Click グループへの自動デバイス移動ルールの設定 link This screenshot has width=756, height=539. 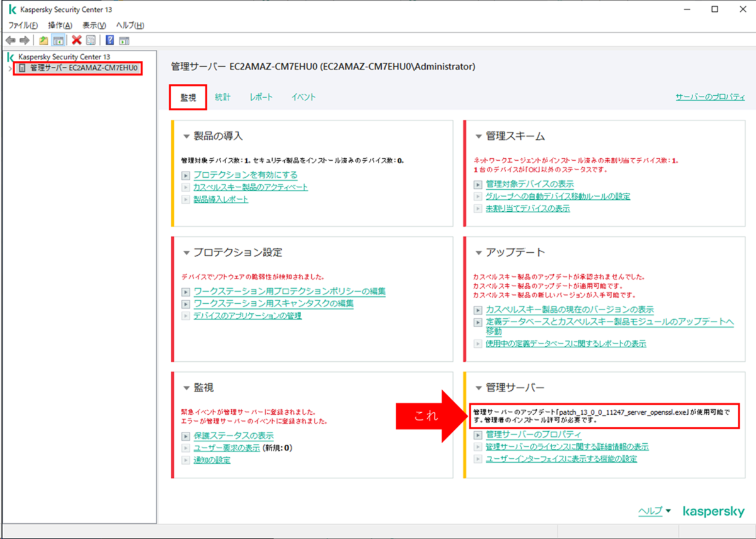tap(558, 196)
